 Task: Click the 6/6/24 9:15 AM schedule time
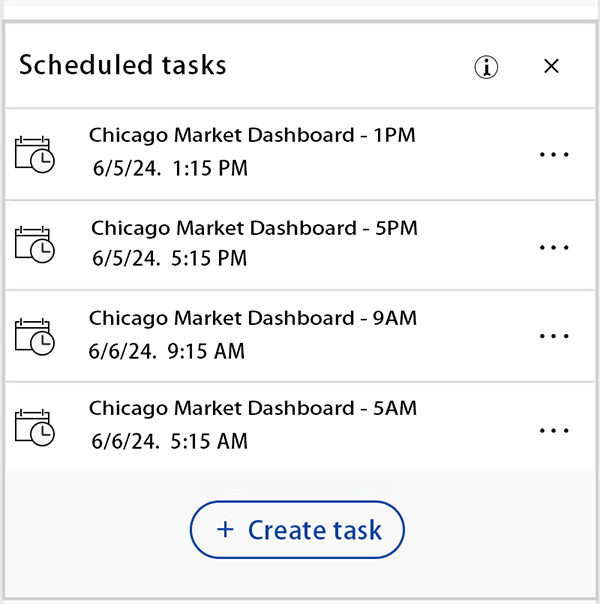pos(166,351)
